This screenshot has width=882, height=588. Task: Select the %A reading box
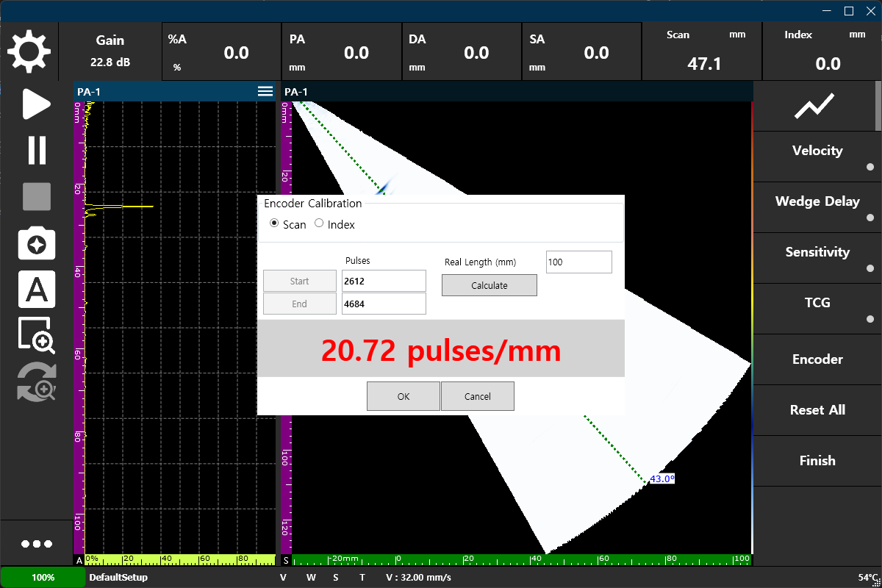(x=221, y=51)
